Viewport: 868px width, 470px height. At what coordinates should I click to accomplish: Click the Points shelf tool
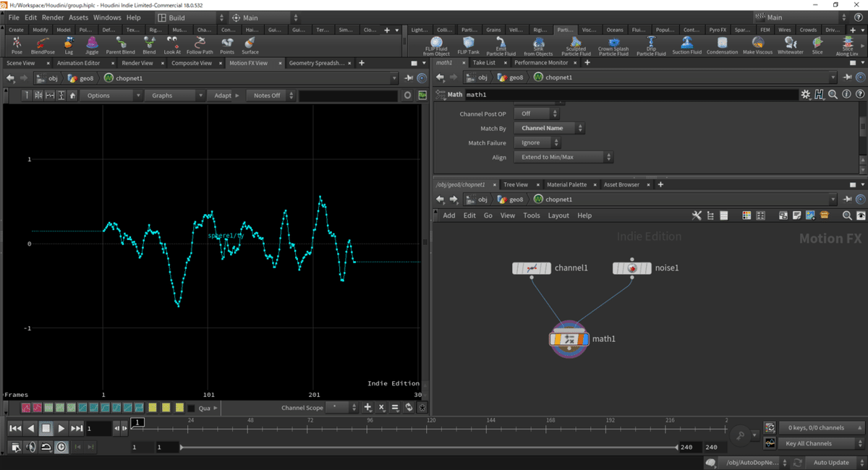(x=227, y=46)
